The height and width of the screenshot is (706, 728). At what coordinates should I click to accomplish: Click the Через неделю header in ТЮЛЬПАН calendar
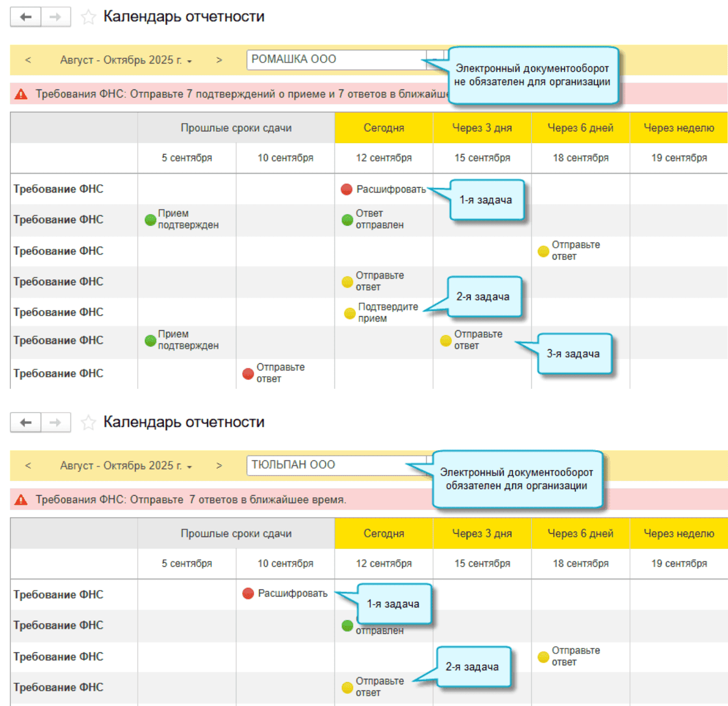click(x=679, y=534)
